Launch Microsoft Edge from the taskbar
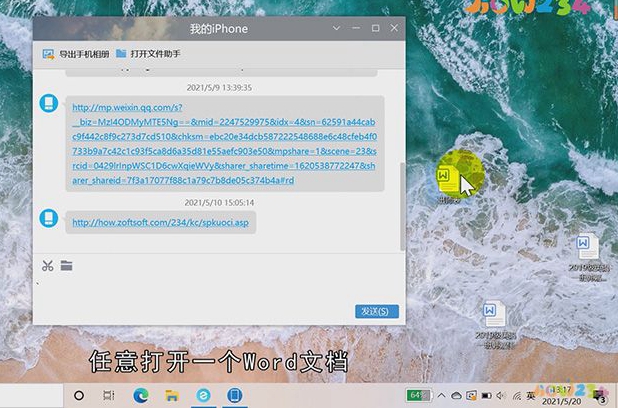The width and height of the screenshot is (618, 408). (141, 395)
